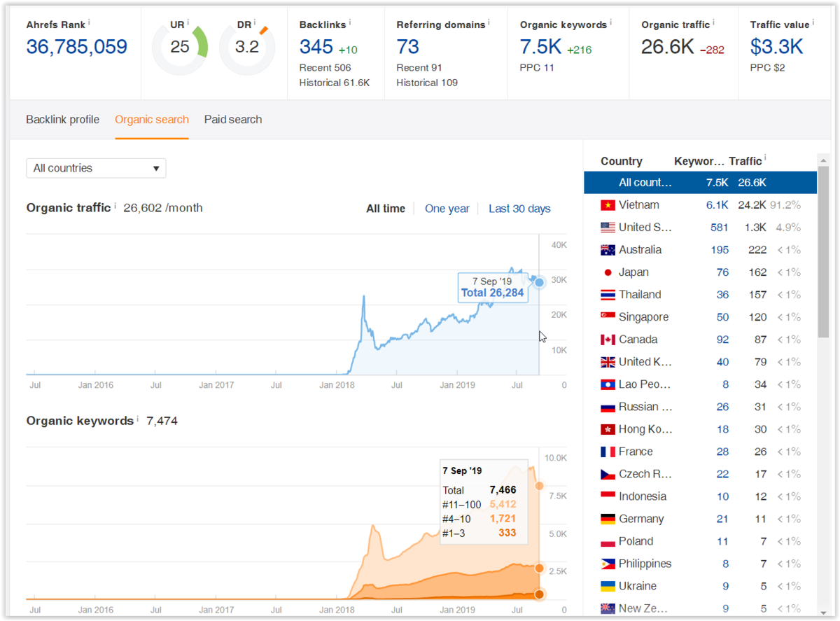The width and height of the screenshot is (840, 621).
Task: Open the All countries dropdown
Action: [x=96, y=168]
